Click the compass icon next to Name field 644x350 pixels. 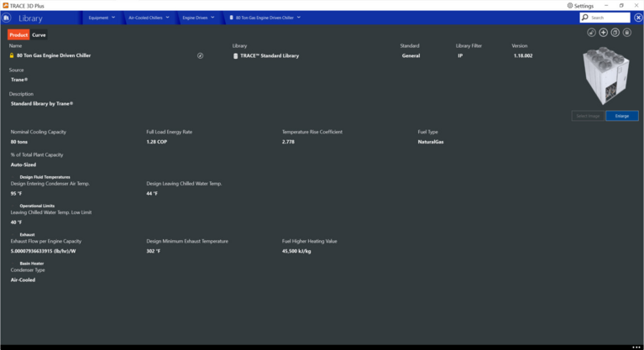click(x=200, y=56)
